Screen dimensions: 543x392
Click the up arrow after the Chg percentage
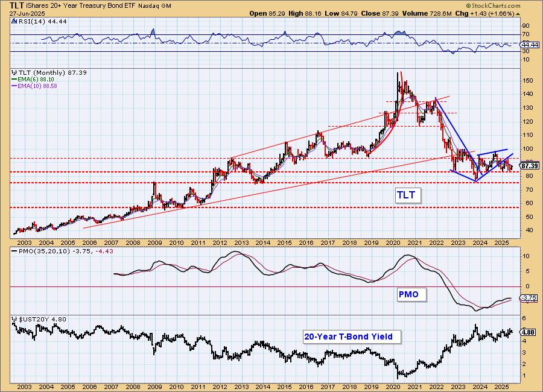pyautogui.click(x=518, y=14)
